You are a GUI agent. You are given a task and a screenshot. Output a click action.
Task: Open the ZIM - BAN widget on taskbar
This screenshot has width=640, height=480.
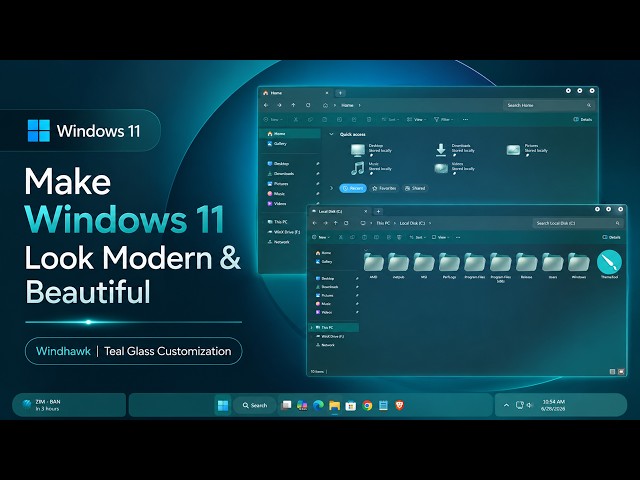click(69, 405)
